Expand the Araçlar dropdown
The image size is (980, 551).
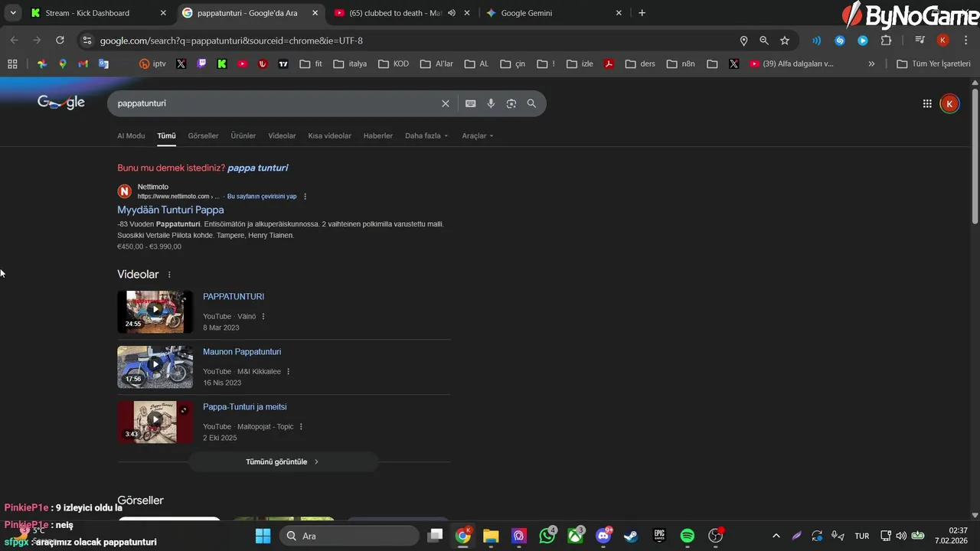click(x=478, y=135)
